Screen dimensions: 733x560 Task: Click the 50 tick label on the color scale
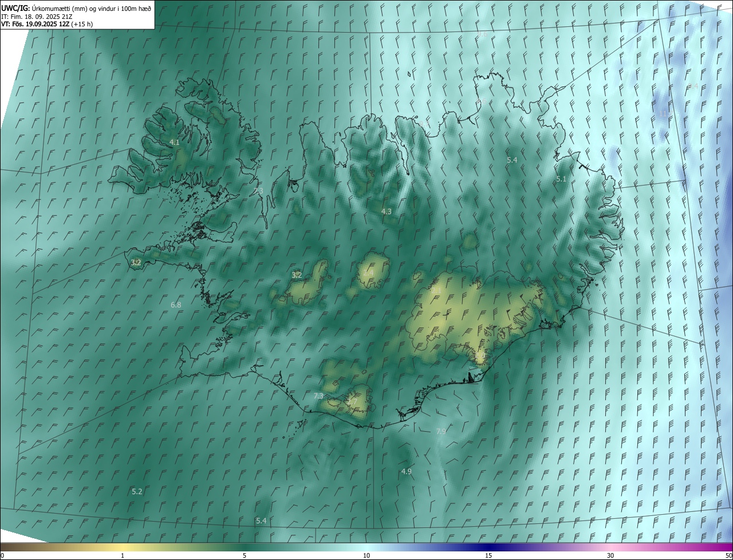pos(728,556)
